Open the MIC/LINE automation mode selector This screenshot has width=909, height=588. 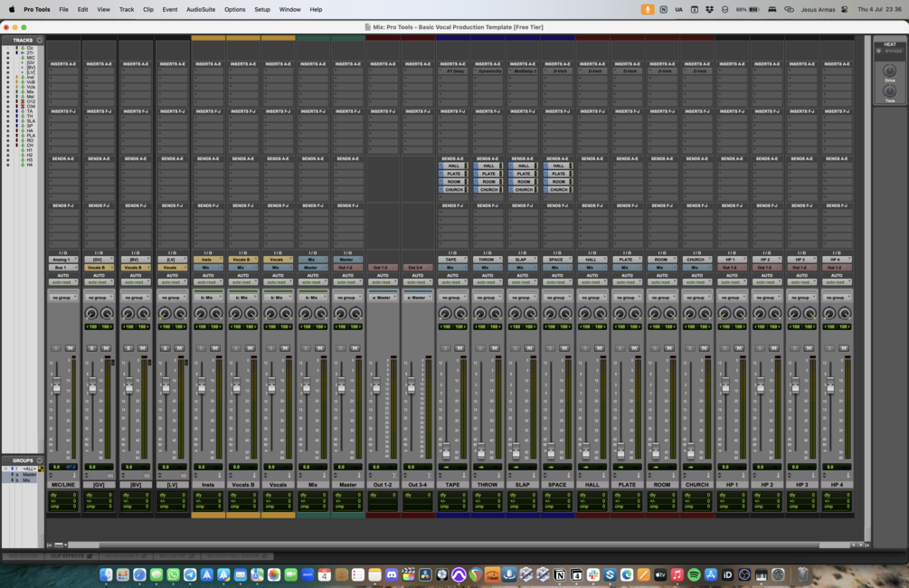coord(63,282)
